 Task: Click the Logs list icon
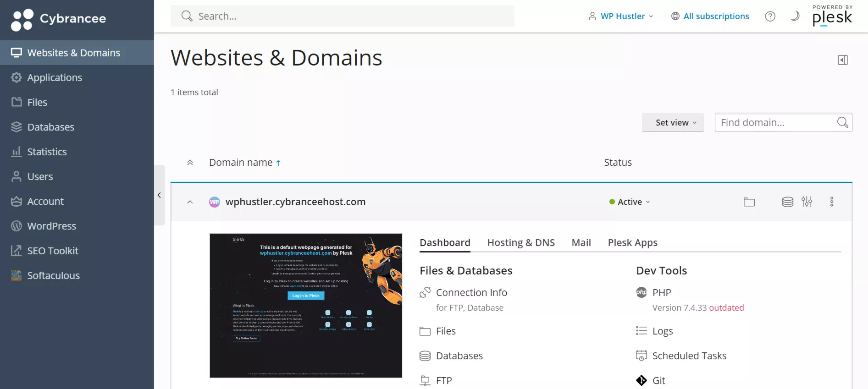tap(641, 331)
